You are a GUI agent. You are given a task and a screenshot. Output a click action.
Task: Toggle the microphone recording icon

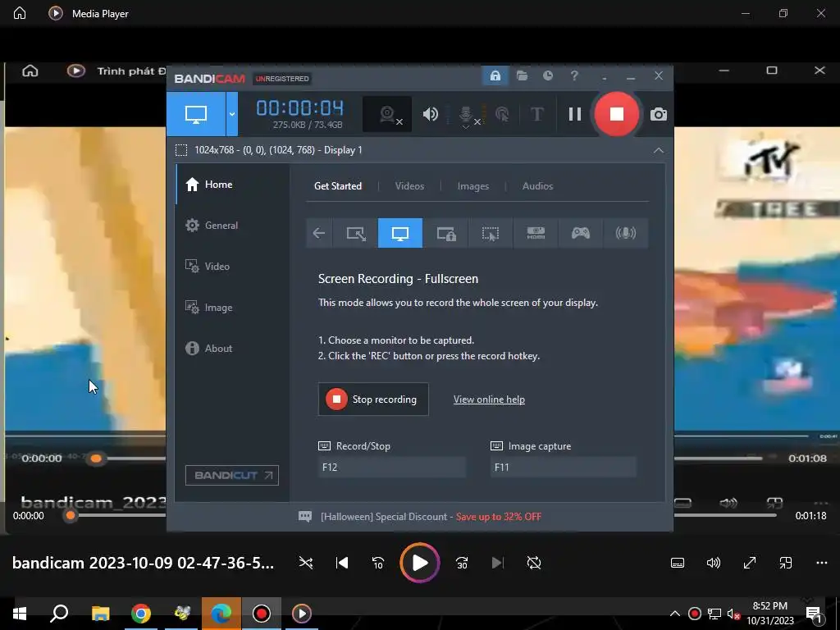[467, 115]
